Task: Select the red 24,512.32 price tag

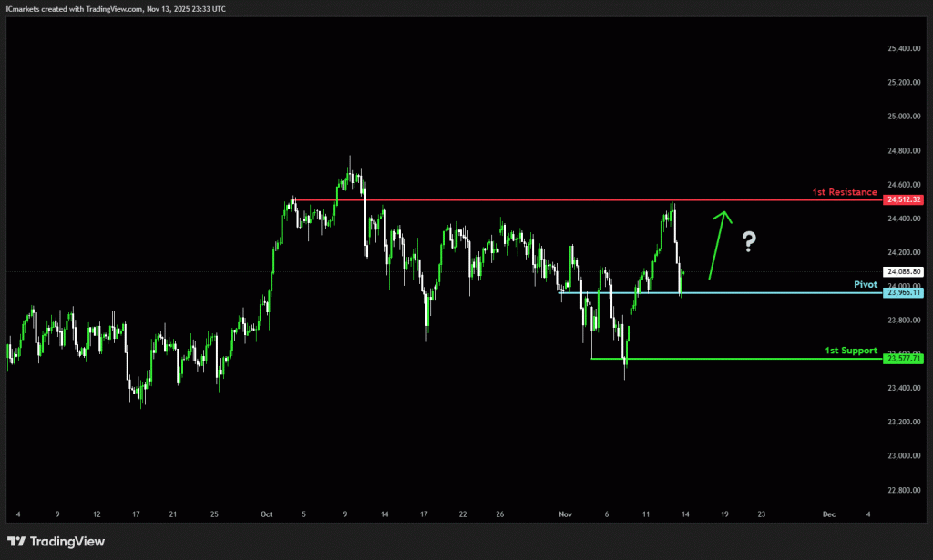Action: click(903, 200)
